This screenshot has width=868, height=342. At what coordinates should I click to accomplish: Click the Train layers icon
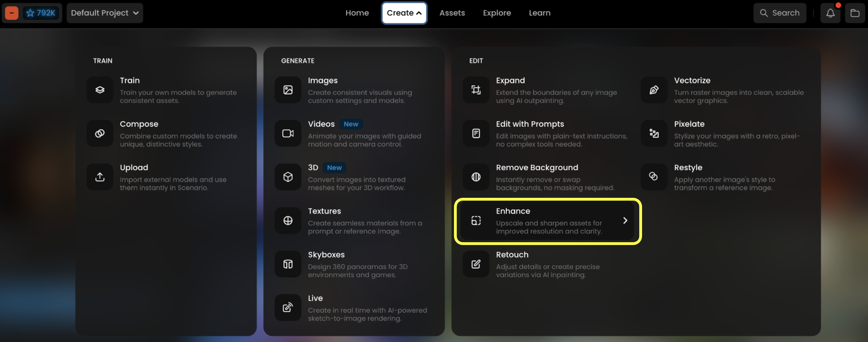pos(100,90)
